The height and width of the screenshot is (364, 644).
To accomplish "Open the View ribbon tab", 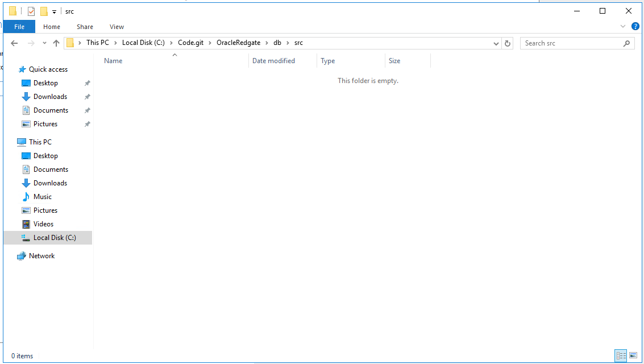I will point(117,27).
